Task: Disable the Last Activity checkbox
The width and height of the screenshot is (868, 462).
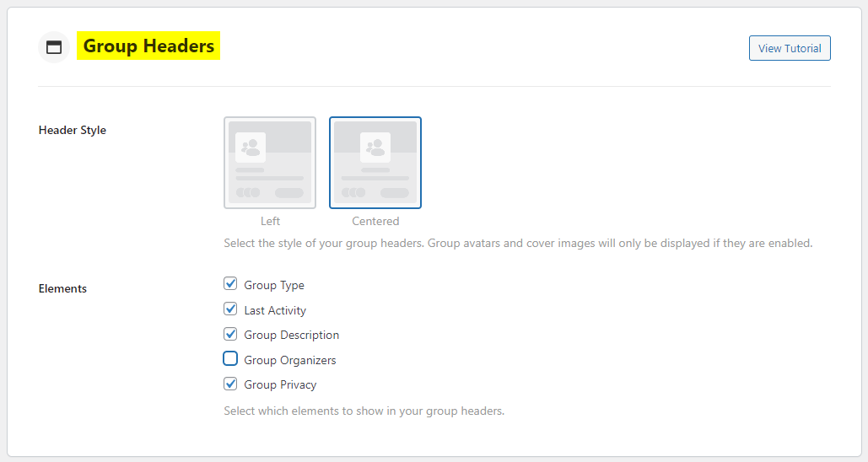Action: point(230,309)
